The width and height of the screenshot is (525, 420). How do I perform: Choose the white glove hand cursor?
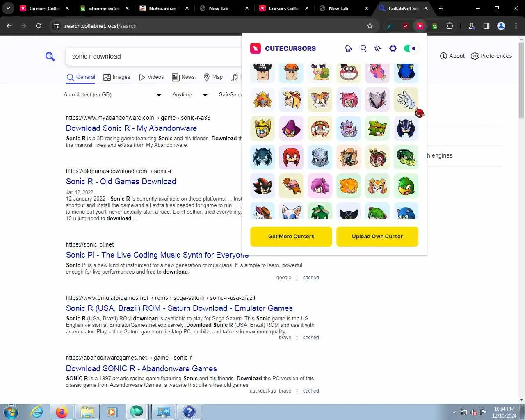coord(406,100)
